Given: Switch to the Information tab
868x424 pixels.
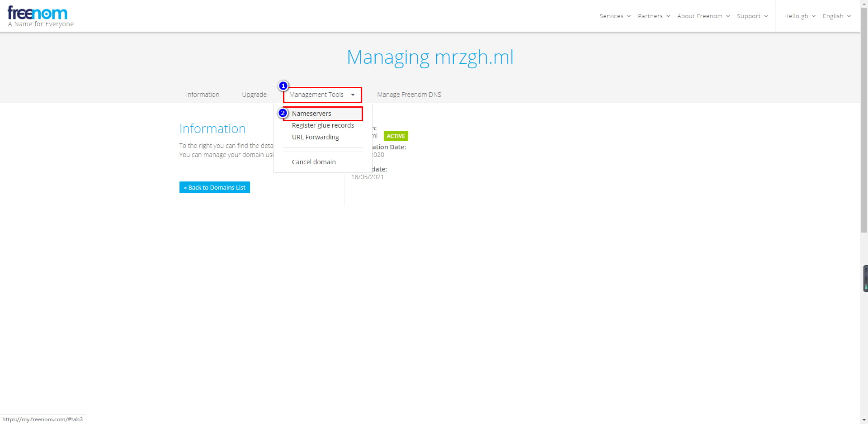Looking at the screenshot, I should [x=203, y=95].
